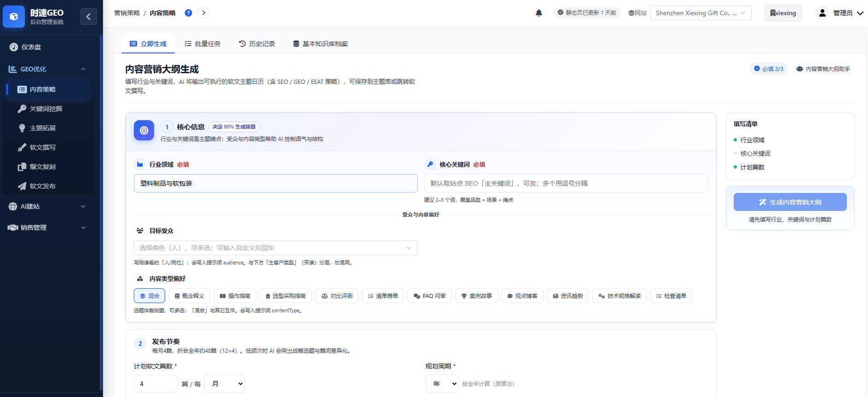Click the 核心关键词 key icon
Image resolution: width=868 pixels, height=397 pixels.
(430, 164)
